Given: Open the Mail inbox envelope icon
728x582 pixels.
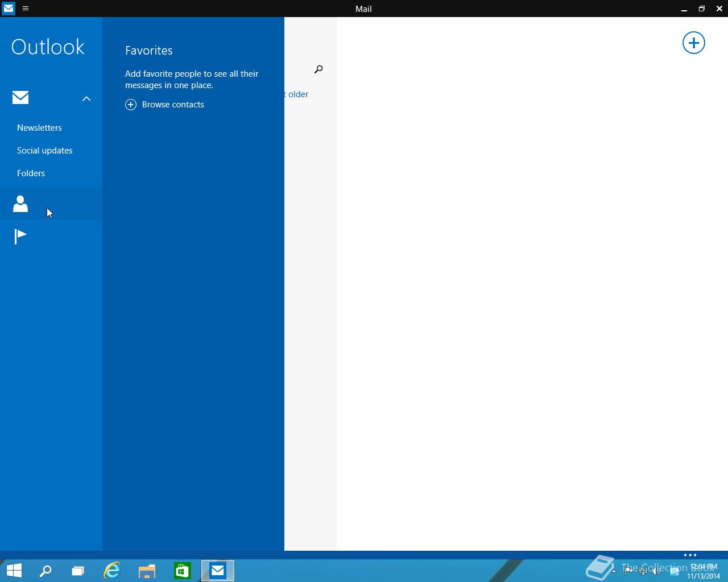Looking at the screenshot, I should [20, 98].
